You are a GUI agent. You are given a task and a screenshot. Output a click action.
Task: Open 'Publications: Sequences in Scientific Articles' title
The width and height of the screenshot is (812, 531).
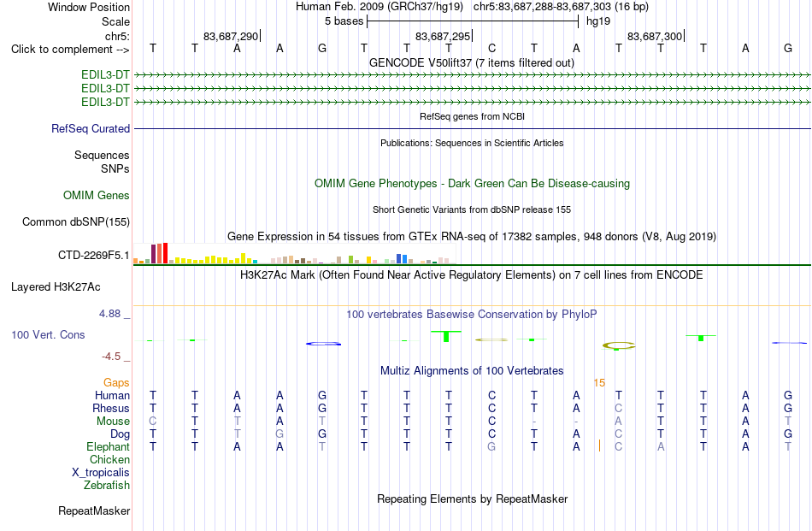472,143
